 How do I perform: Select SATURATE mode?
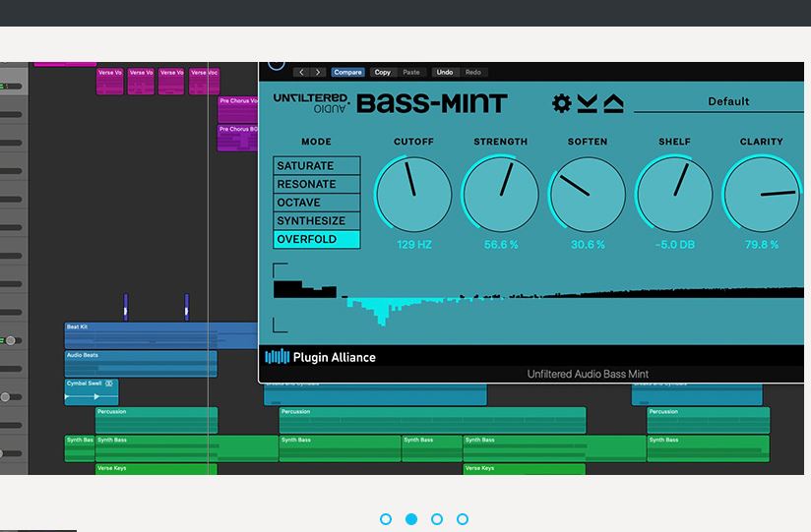point(317,165)
